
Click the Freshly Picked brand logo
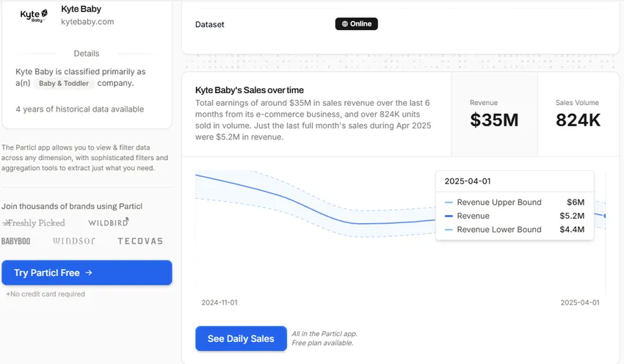pos(34,222)
